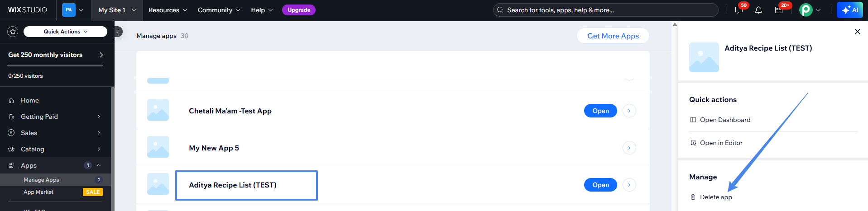Click the purple Upgrade button
Screen dimensions: 868x211
[x=299, y=10]
